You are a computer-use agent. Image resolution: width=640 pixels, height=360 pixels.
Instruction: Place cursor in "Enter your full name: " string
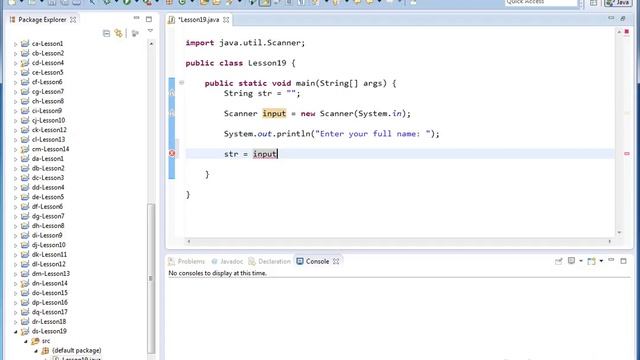pyautogui.click(x=372, y=133)
